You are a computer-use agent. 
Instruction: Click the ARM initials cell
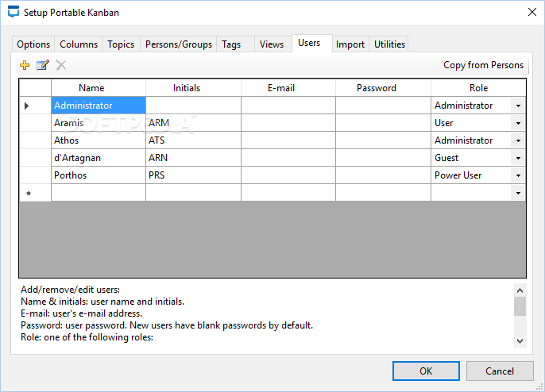point(193,123)
